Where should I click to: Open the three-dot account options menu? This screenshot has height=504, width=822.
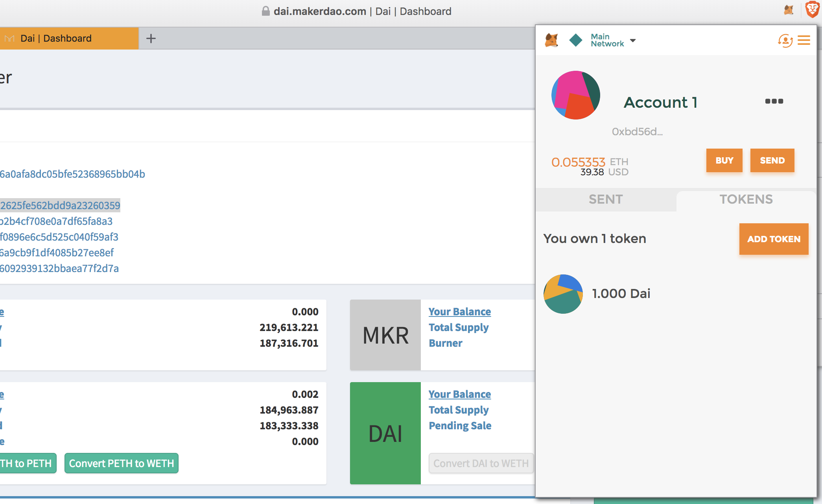tap(774, 101)
